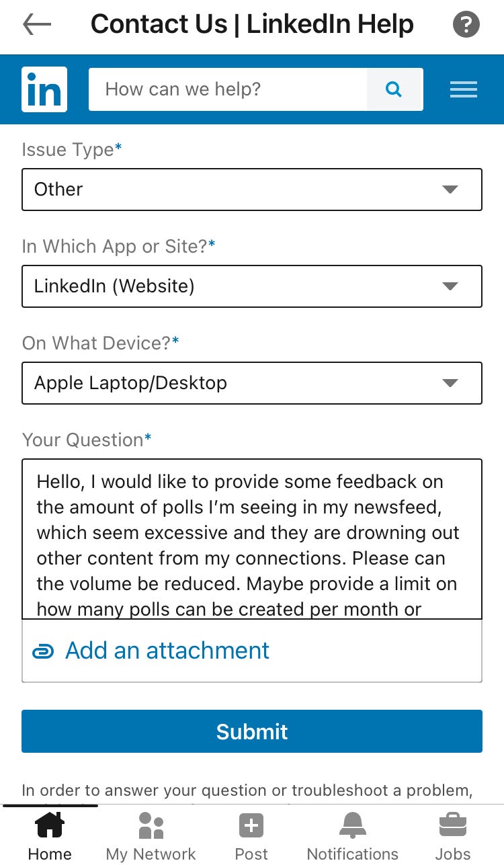Image resolution: width=504 pixels, height=865 pixels.
Task: Expand the Issue Type dropdown arrow
Action: [450, 190]
